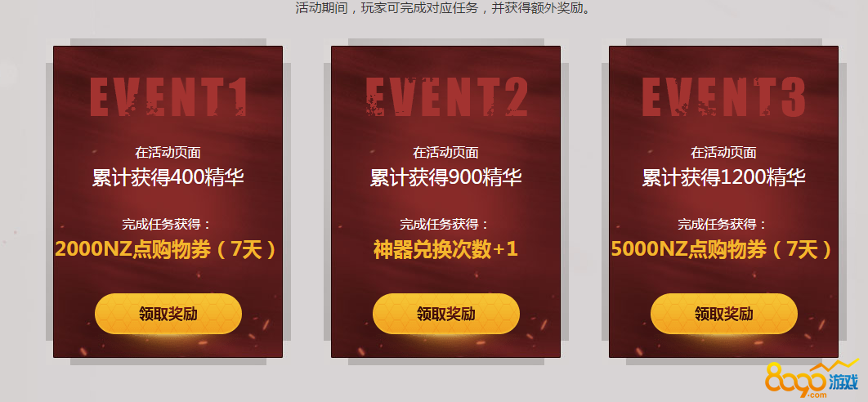868x402 pixels.
Task: Click the EVENT2 heading graphic
Action: pyautogui.click(x=446, y=97)
